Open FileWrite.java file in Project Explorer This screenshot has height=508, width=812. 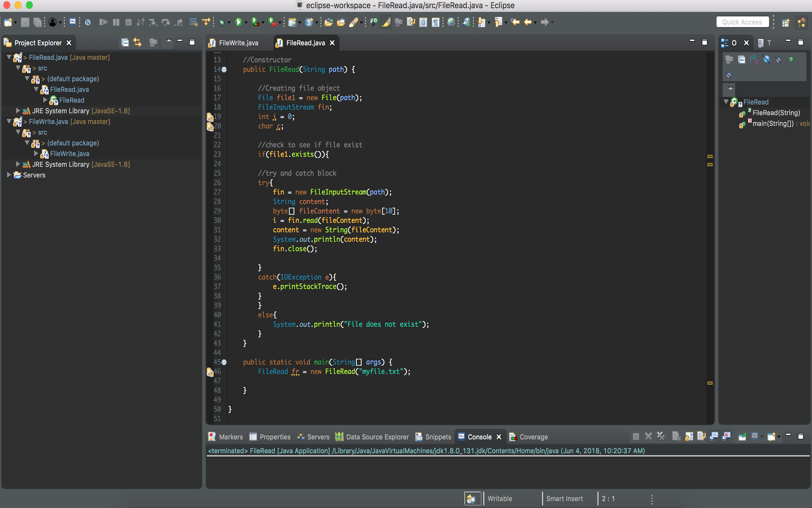point(69,154)
